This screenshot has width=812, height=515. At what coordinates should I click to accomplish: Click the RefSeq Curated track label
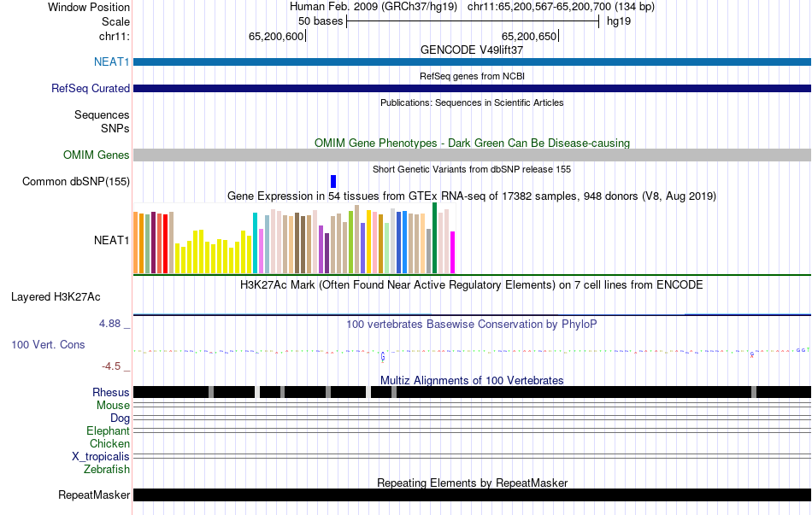coord(90,89)
